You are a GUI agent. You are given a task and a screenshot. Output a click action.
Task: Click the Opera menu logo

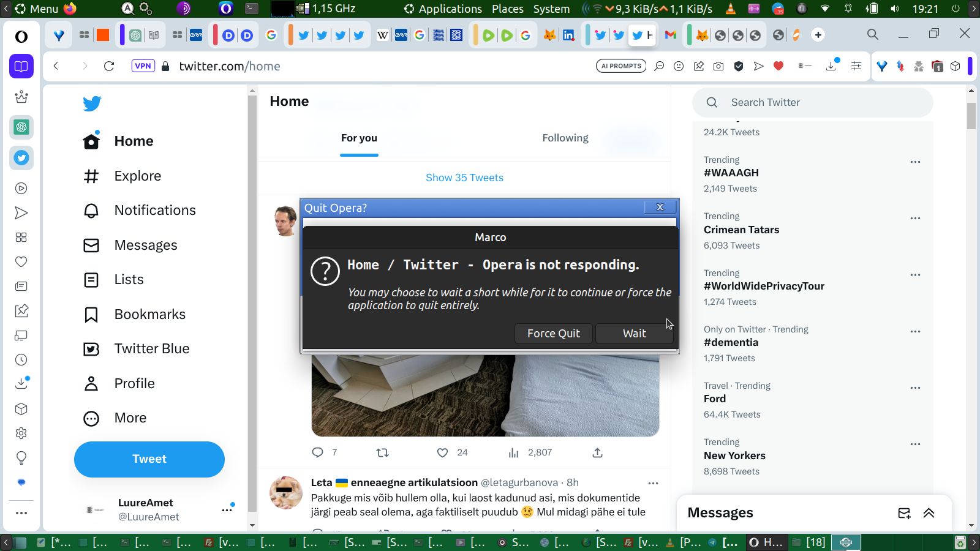pos(21,37)
